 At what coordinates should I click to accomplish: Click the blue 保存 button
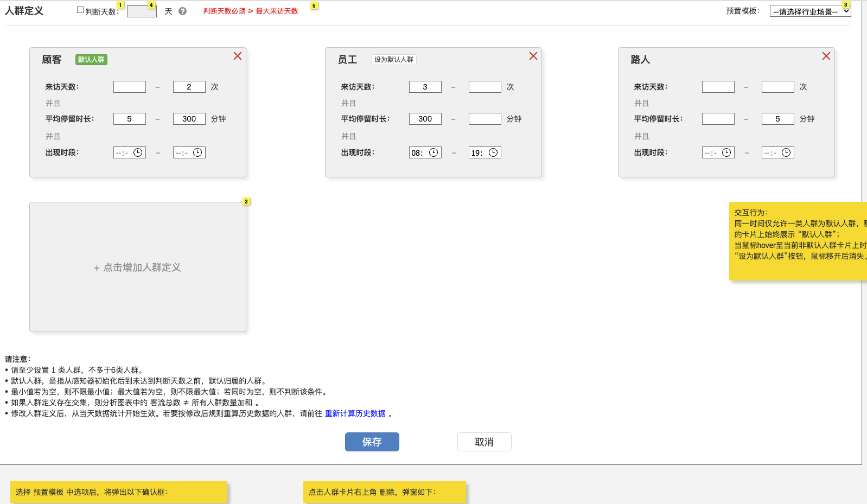click(372, 442)
